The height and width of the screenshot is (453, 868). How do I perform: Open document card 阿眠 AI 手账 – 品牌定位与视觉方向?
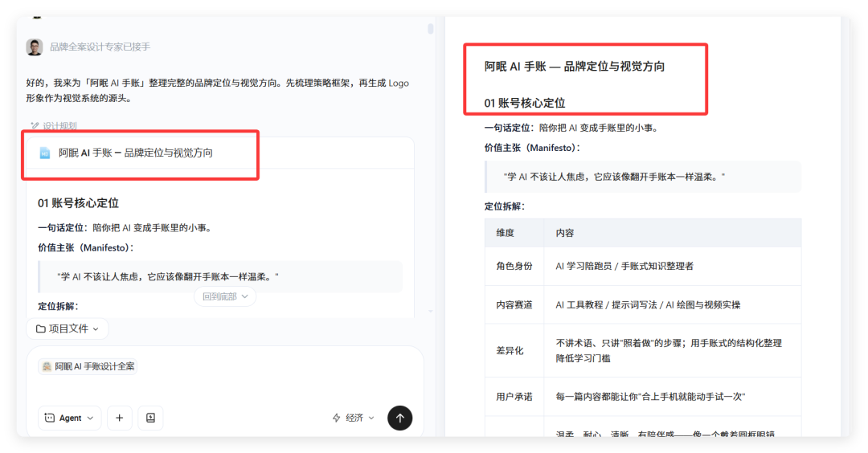point(220,153)
